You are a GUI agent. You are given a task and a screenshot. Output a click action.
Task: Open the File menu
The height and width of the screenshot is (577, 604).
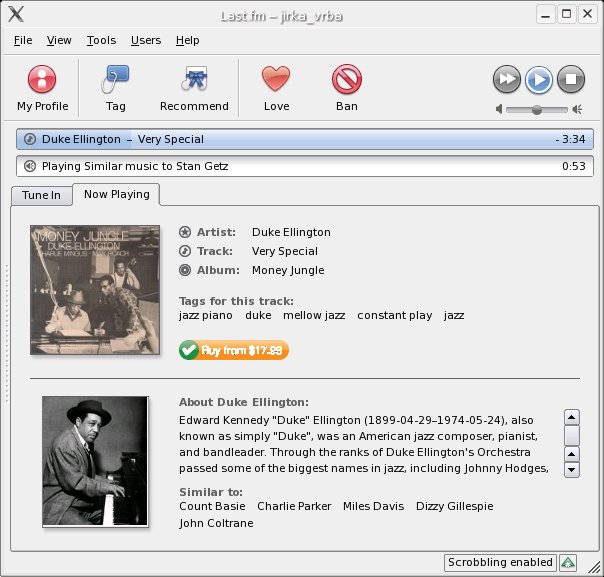tap(23, 40)
